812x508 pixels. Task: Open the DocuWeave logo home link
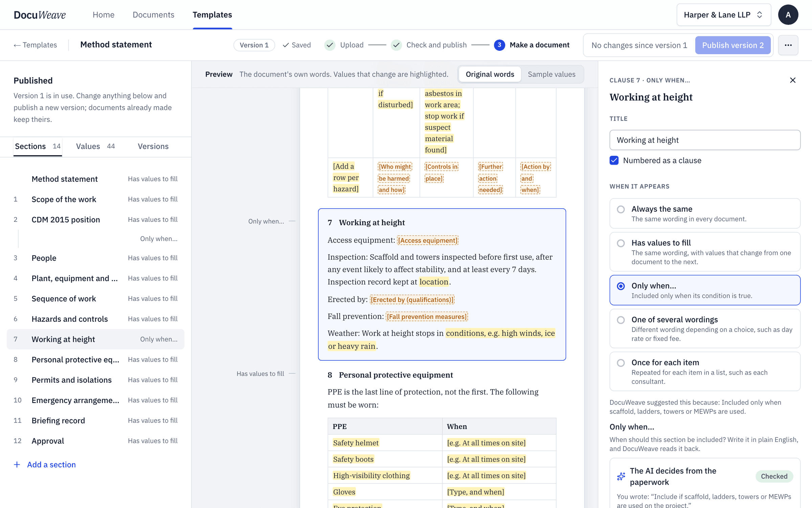[x=40, y=15]
